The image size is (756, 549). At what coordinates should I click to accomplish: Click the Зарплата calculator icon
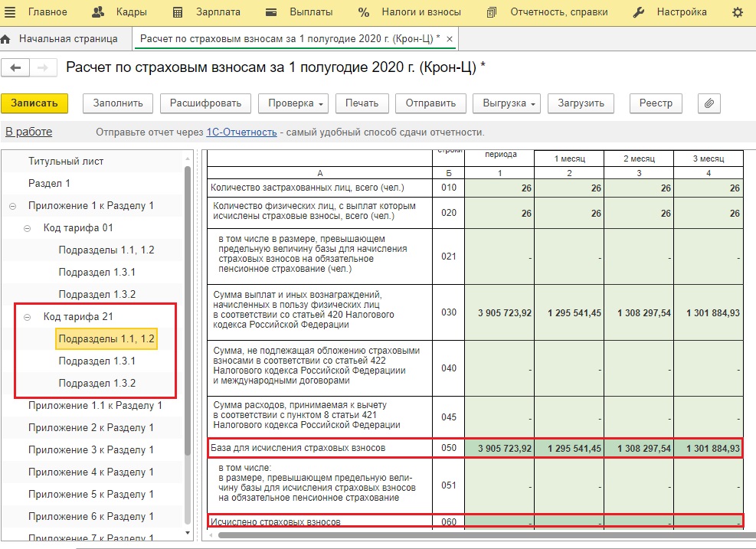click(178, 12)
